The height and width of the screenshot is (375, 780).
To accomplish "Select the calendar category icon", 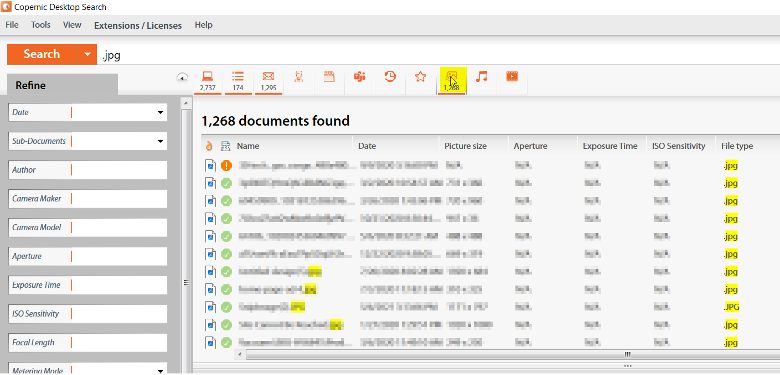I will (329, 77).
